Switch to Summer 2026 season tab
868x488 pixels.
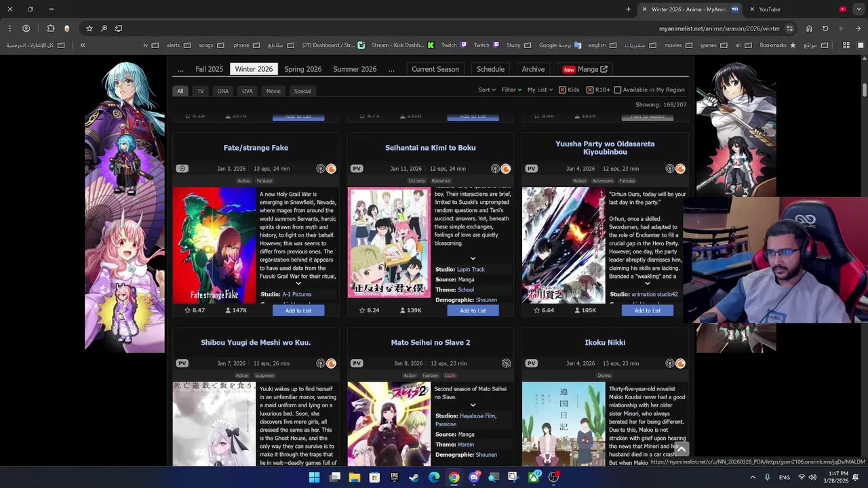[x=355, y=69]
